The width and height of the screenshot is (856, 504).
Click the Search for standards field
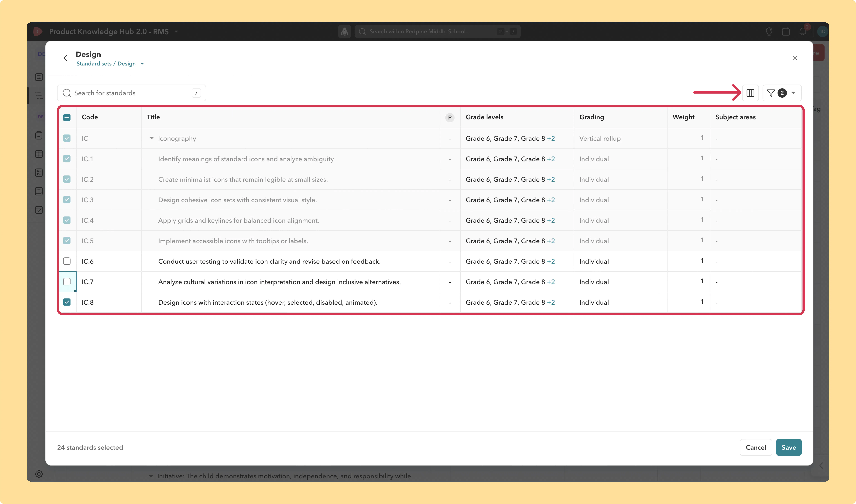click(x=132, y=93)
